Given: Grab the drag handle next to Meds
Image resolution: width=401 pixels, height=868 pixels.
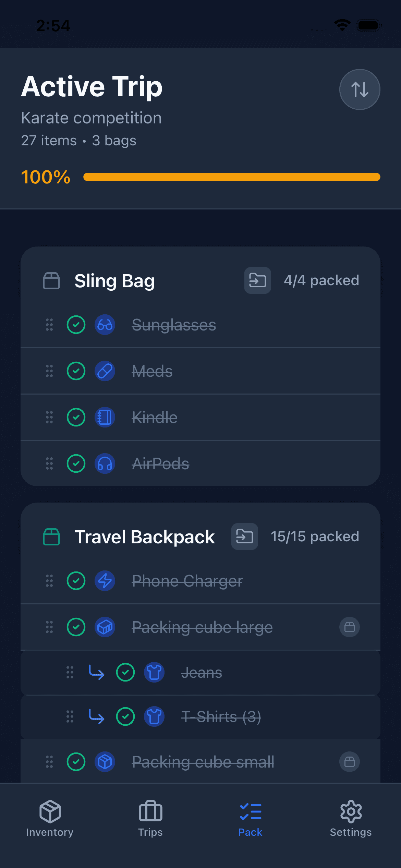Looking at the screenshot, I should pos(49,371).
